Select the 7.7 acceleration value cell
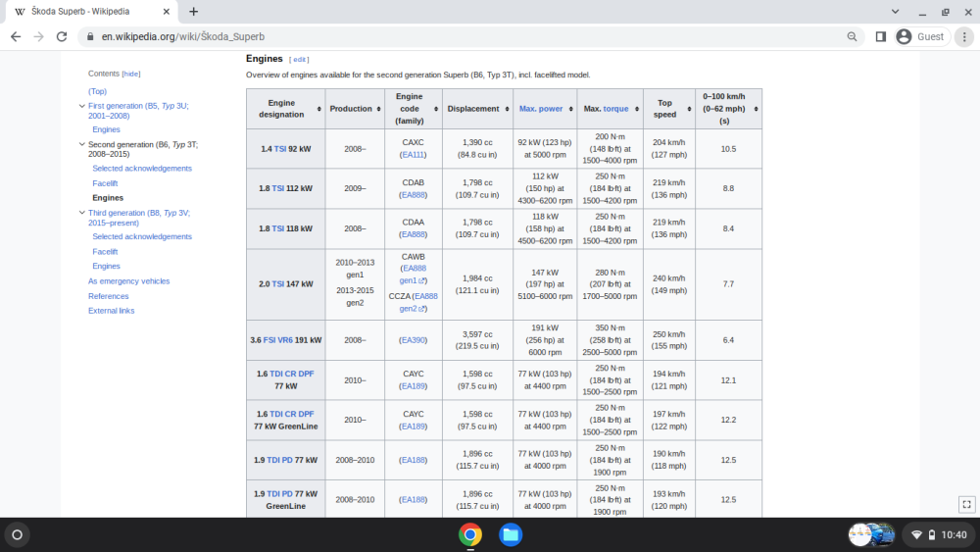Image resolution: width=980 pixels, height=552 pixels. tap(728, 284)
